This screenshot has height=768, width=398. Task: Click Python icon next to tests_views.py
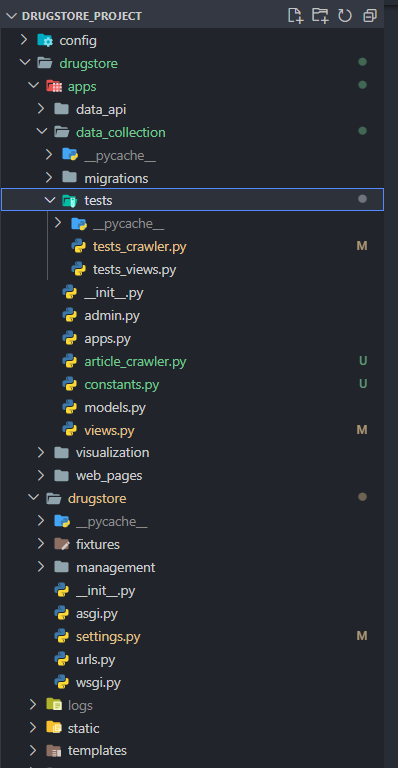pos(79,269)
